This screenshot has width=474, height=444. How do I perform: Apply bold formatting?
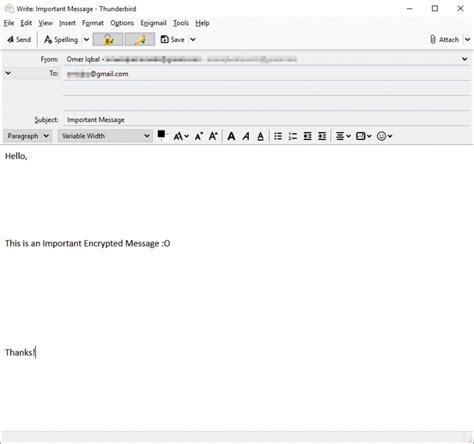[231, 136]
